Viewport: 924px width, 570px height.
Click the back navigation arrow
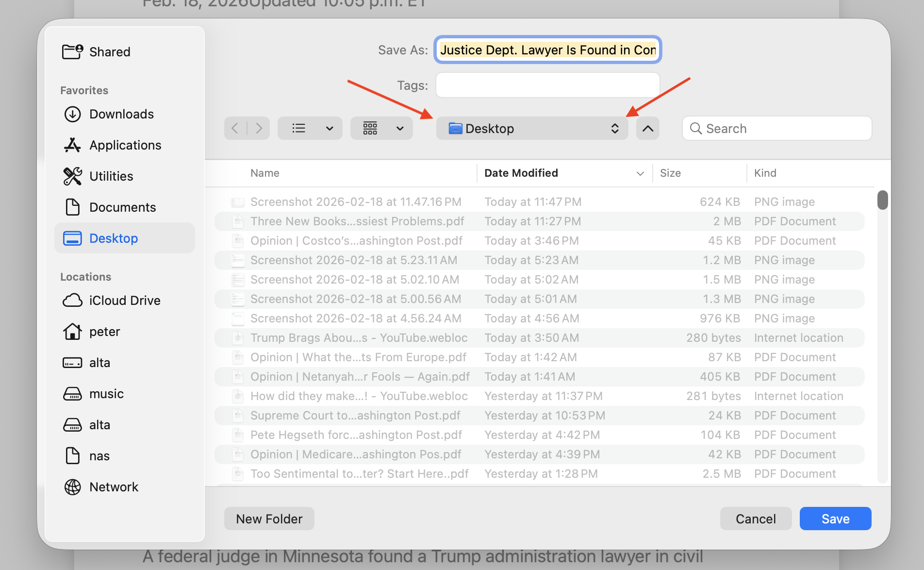[235, 128]
